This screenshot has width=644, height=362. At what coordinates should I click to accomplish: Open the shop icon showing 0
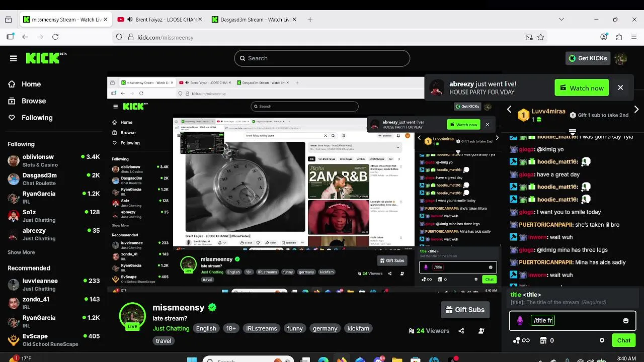coord(547,340)
